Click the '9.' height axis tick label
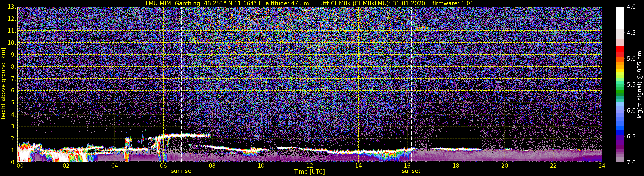Image resolution: width=644 pixels, height=176 pixels. pos(13,55)
